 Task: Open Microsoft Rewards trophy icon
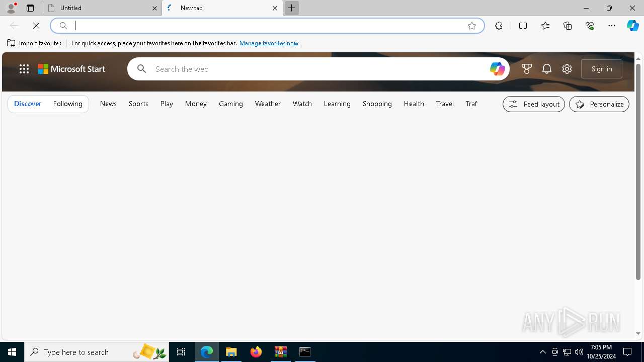tap(527, 69)
